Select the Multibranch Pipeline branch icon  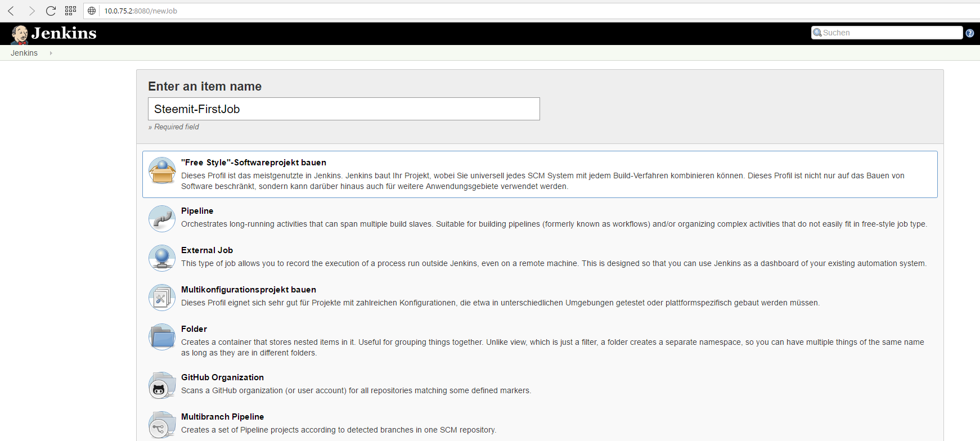coord(162,425)
